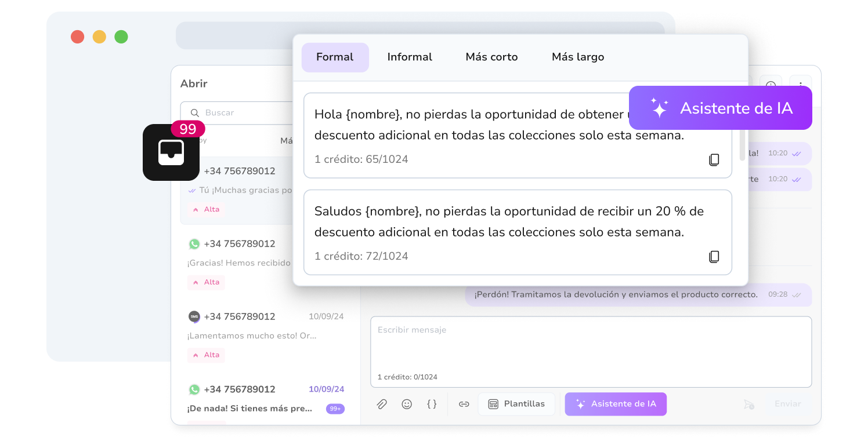Click the yellow minimize dot
Image resolution: width=868 pixels, height=437 pixels.
point(99,37)
